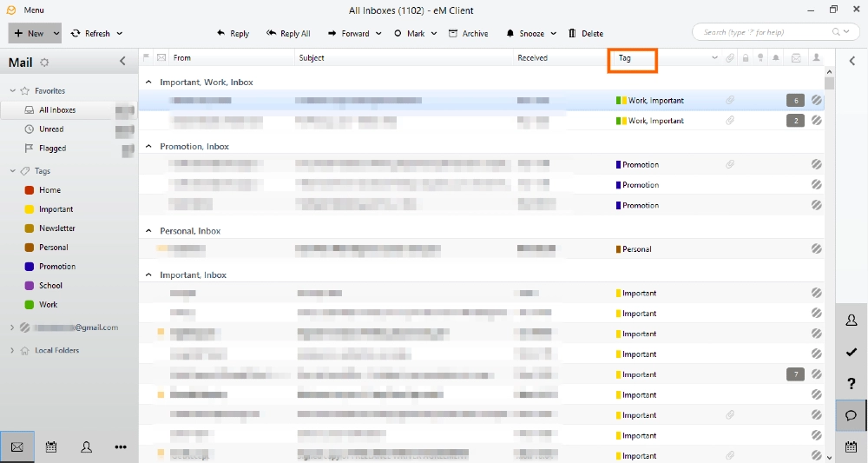This screenshot has width=868, height=463.
Task: Collapse the Promotion, Inbox group
Action: pos(148,146)
